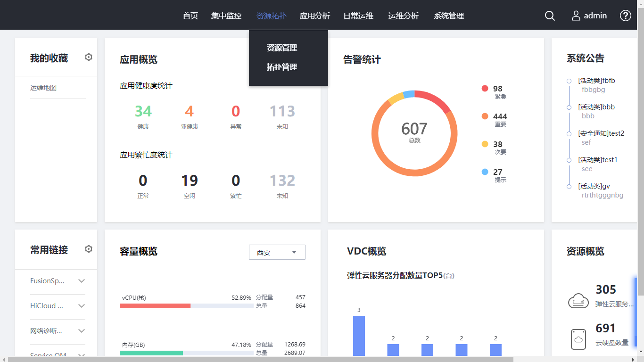Click the search magnifier icon

click(x=550, y=16)
